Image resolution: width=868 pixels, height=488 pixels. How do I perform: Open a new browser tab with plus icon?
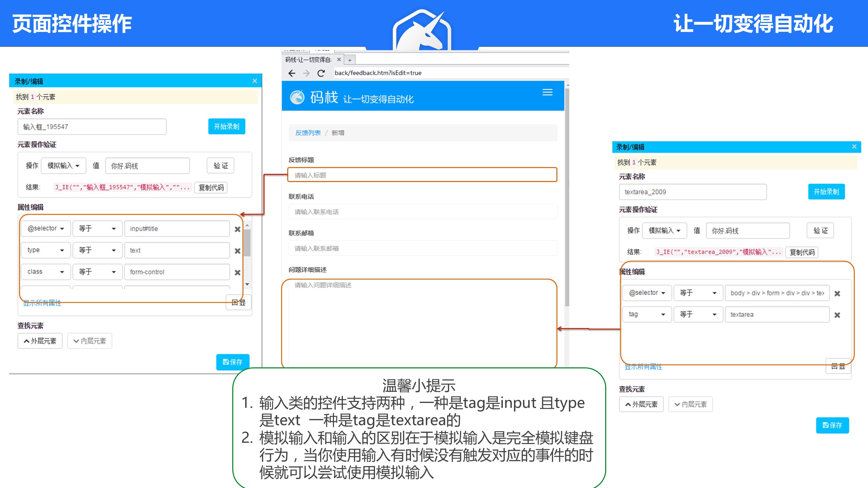[350, 60]
